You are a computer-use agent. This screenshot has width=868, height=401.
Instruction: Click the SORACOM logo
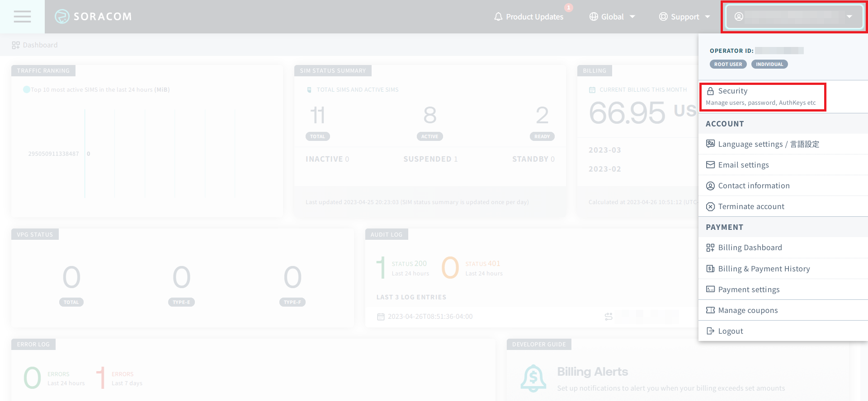coord(94,17)
